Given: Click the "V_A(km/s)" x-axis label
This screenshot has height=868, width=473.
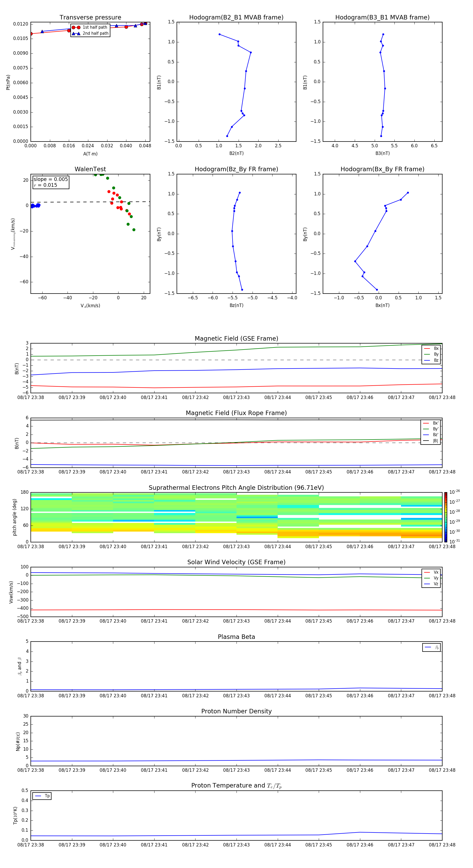Looking at the screenshot, I should 90,306.
